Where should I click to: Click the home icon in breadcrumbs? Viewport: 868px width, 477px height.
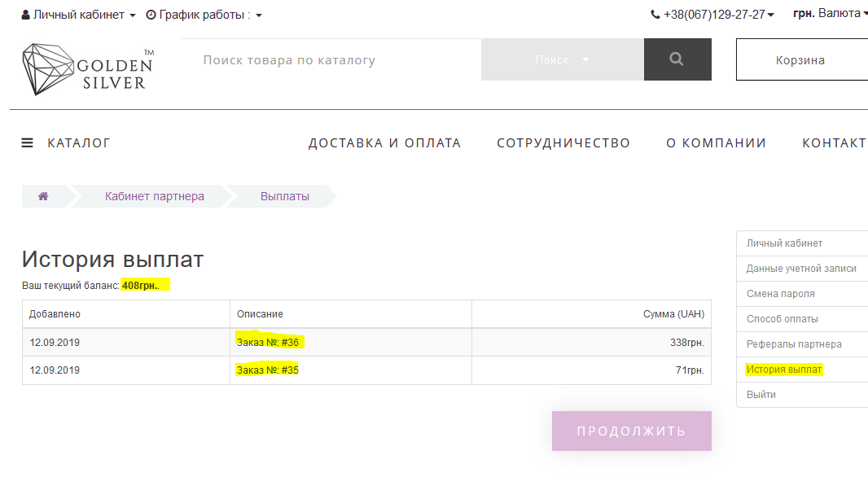pos(43,196)
